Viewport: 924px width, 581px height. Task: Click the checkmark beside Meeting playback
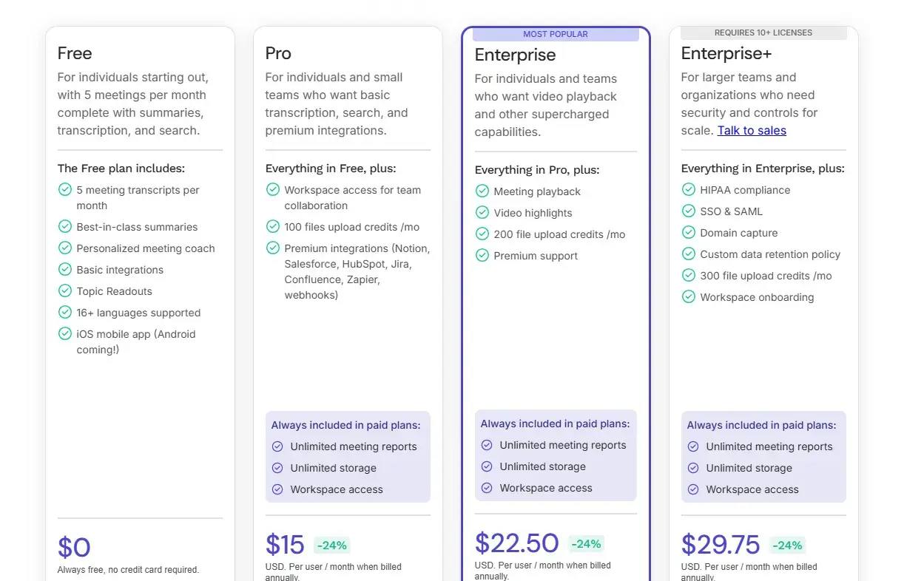click(482, 191)
